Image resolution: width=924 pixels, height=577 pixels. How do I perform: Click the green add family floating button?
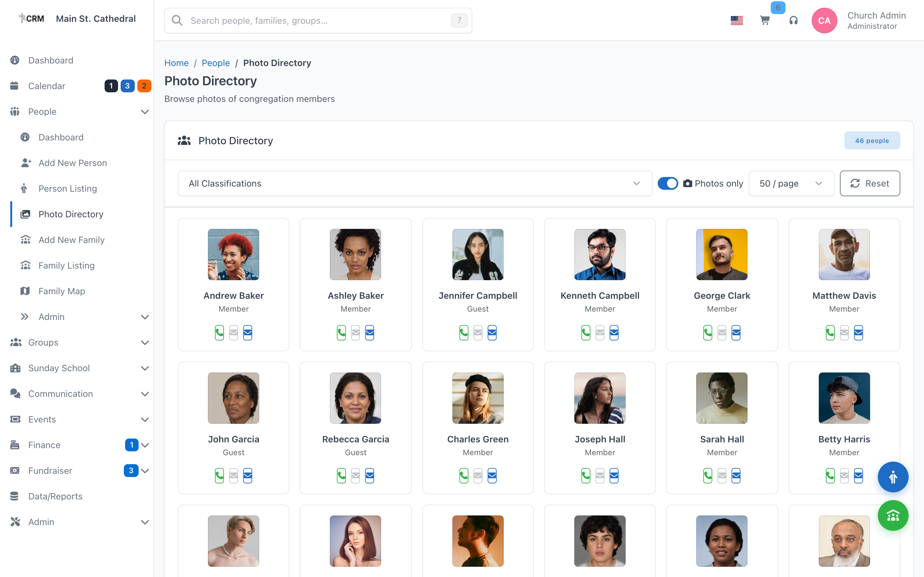893,515
